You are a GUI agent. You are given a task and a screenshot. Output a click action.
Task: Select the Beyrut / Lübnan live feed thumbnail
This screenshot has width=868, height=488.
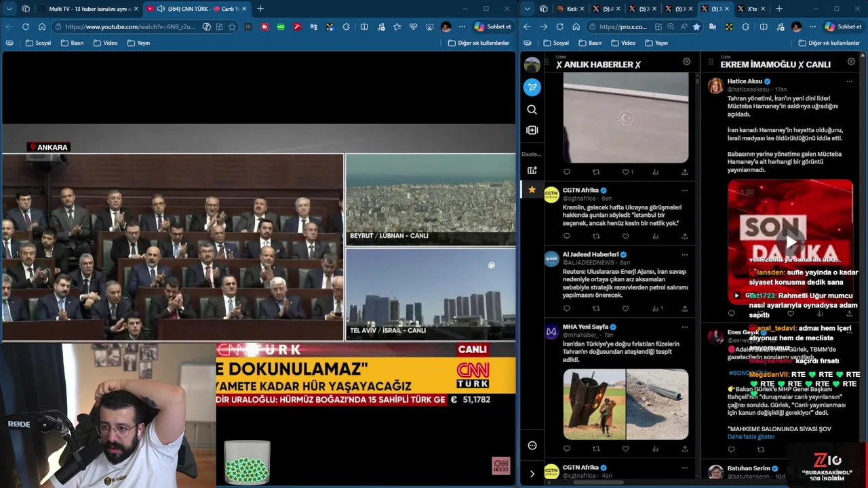(431, 199)
